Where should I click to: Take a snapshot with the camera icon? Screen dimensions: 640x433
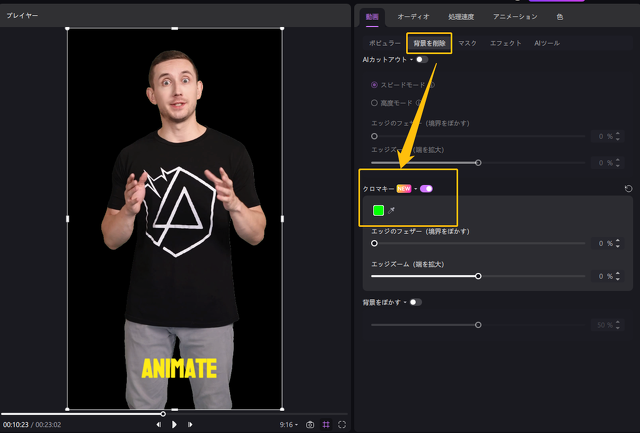coord(310,424)
